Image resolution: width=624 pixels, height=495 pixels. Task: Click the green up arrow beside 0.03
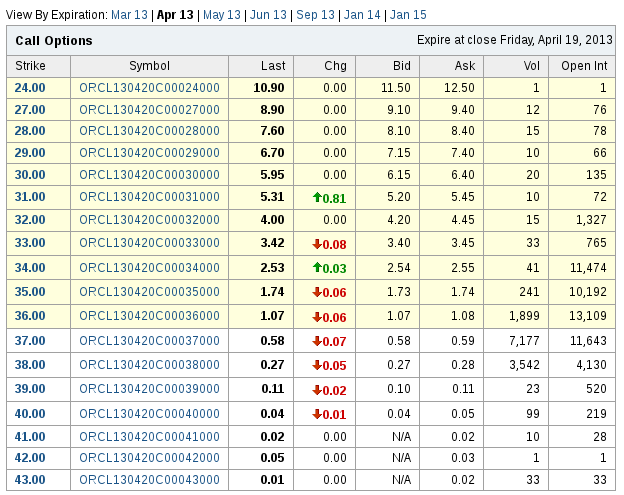(x=317, y=267)
